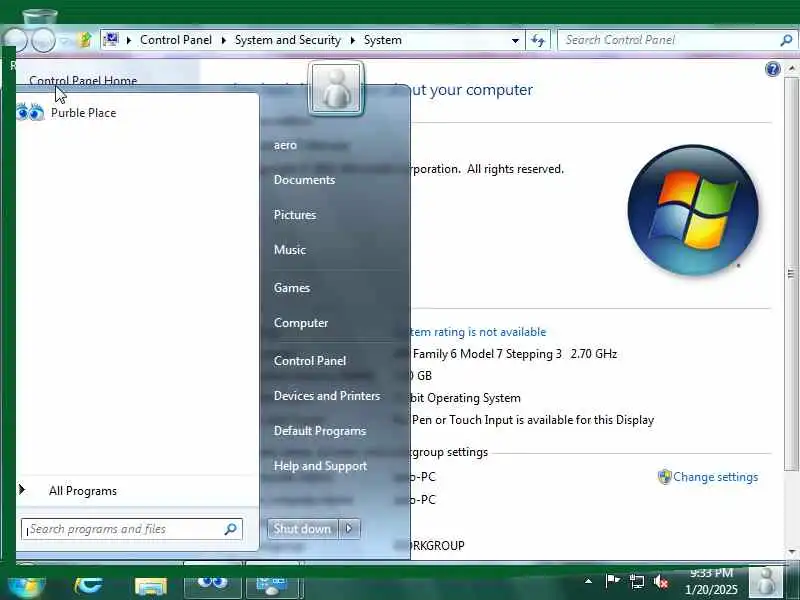Click the search magnifier in Control Panel
The height and width of the screenshot is (600, 800).
coord(786,40)
